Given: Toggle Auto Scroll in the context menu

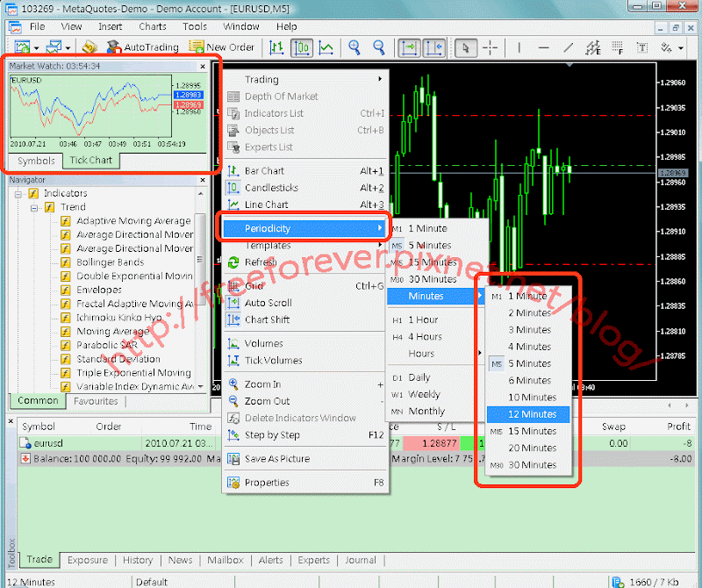Looking at the screenshot, I should coord(305,303).
